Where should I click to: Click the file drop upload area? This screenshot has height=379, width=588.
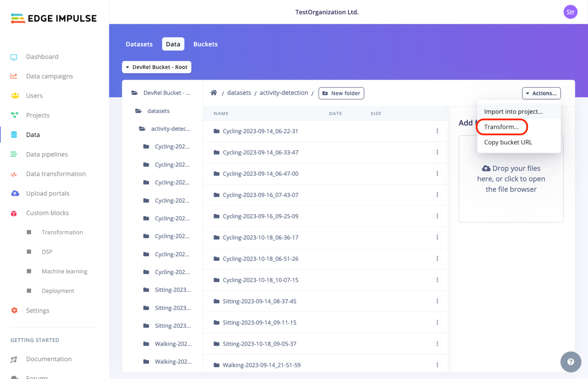(511, 179)
